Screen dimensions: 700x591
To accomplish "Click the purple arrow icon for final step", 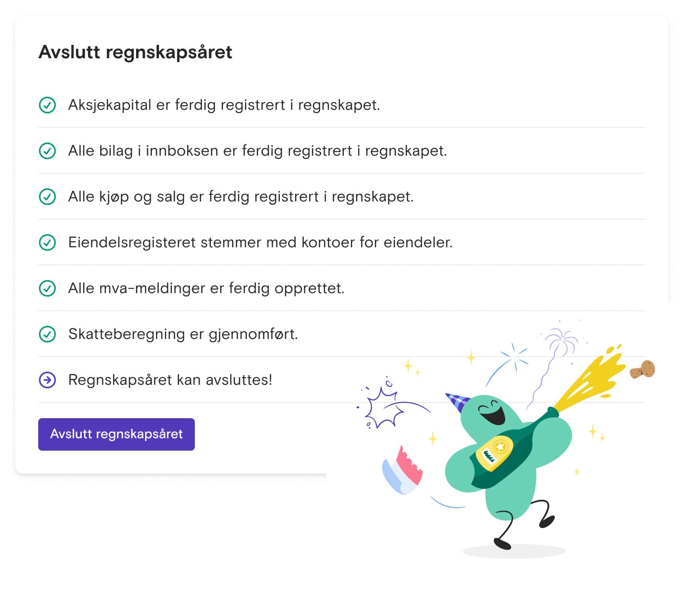I will coord(47,380).
